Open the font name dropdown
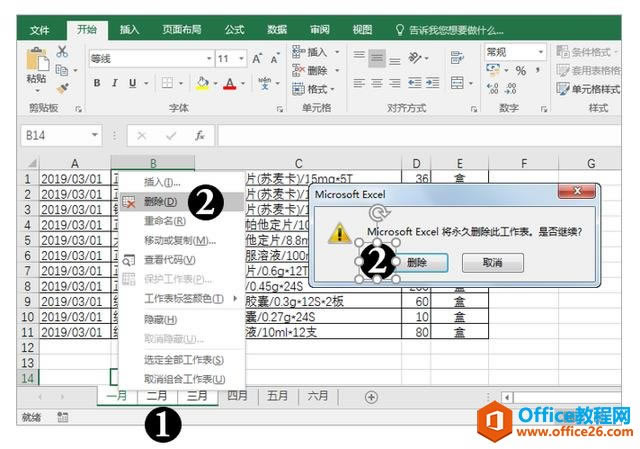The width and height of the screenshot is (640, 449). tap(209, 59)
